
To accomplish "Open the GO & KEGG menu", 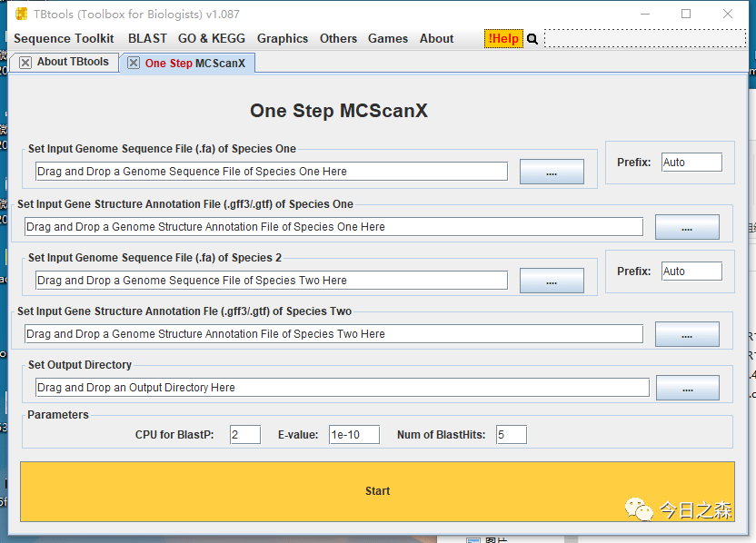I will point(212,38).
